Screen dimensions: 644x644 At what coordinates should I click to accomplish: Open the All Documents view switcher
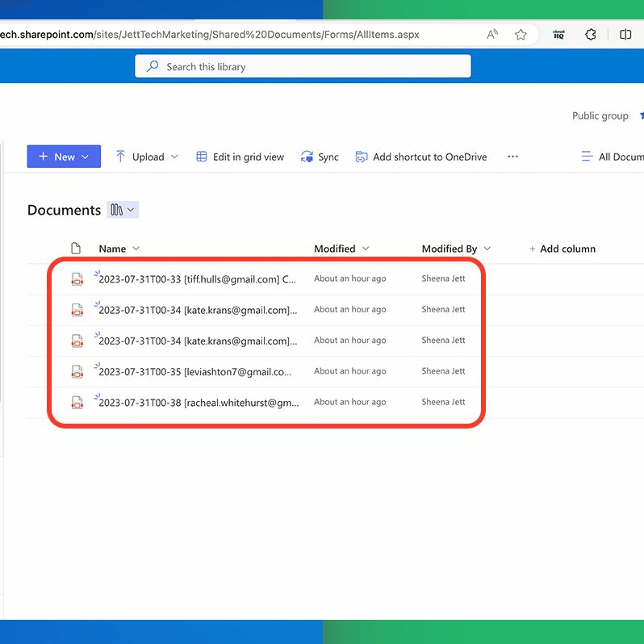[613, 157]
